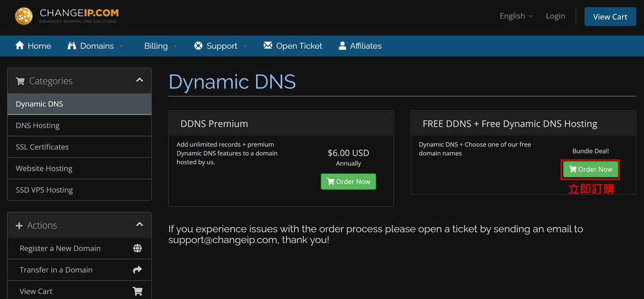
Task: Click the binoculars icon next to Domains
Action: tap(72, 45)
